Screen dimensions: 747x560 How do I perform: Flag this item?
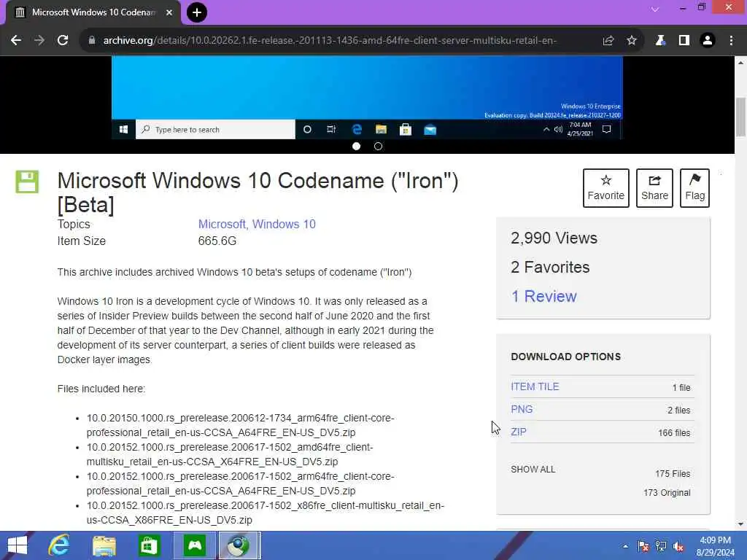(x=694, y=188)
